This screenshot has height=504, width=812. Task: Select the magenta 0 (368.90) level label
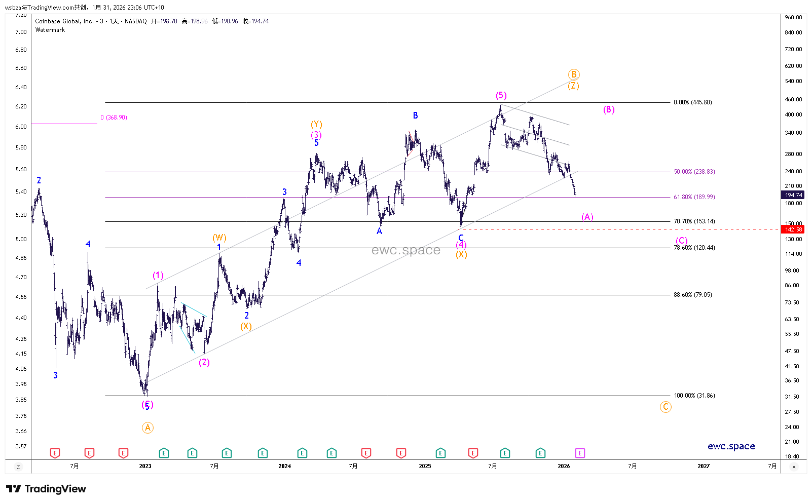tap(114, 118)
